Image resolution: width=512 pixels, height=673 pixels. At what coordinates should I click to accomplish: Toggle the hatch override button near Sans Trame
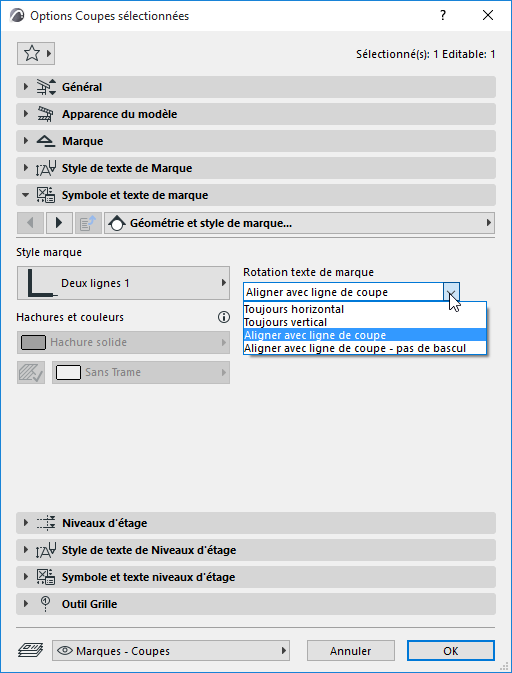(x=31, y=372)
